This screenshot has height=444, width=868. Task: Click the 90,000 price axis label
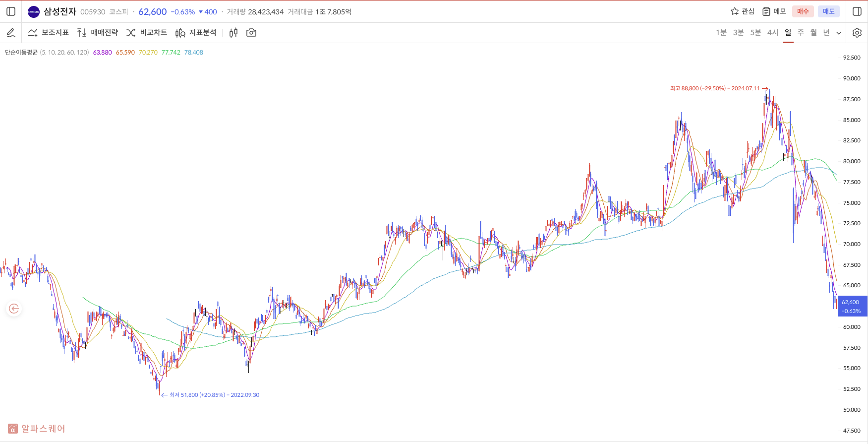(852, 78)
